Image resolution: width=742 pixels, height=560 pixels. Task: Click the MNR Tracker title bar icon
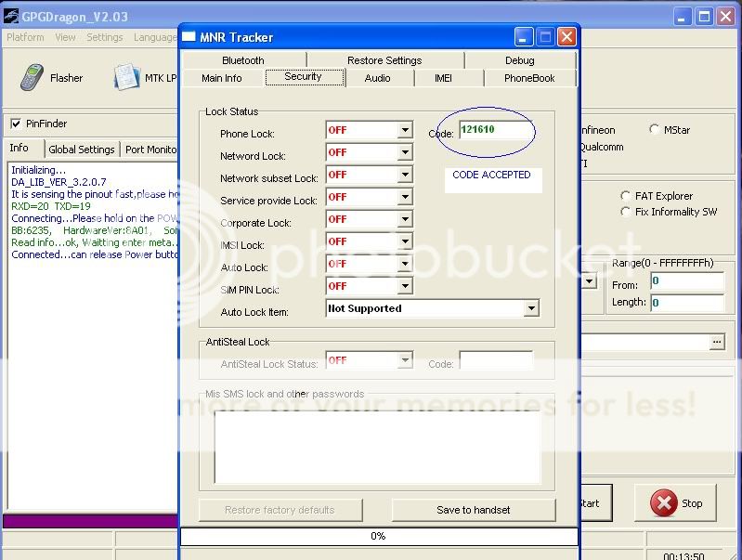(x=189, y=36)
